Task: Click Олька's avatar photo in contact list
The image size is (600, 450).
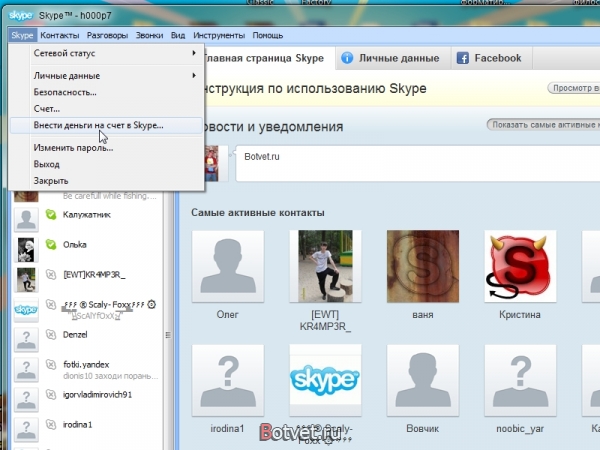Action: pos(26,249)
